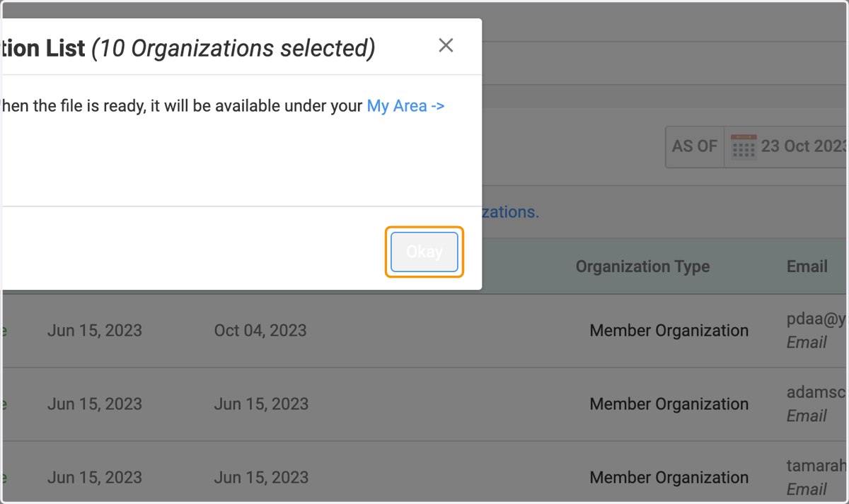This screenshot has width=849, height=504.
Task: Sort by Email column header
Action: tap(807, 266)
